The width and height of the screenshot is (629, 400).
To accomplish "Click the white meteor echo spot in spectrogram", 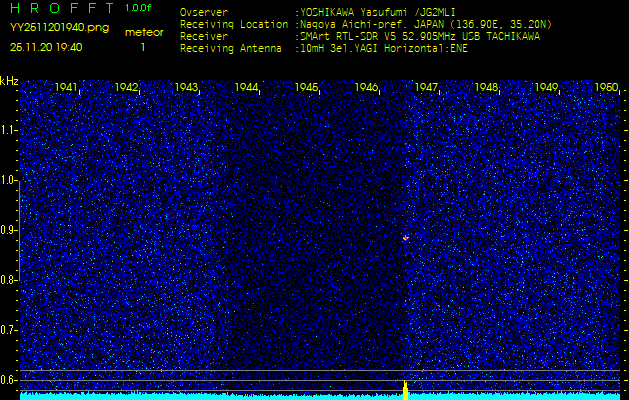I will click(x=405, y=238).
